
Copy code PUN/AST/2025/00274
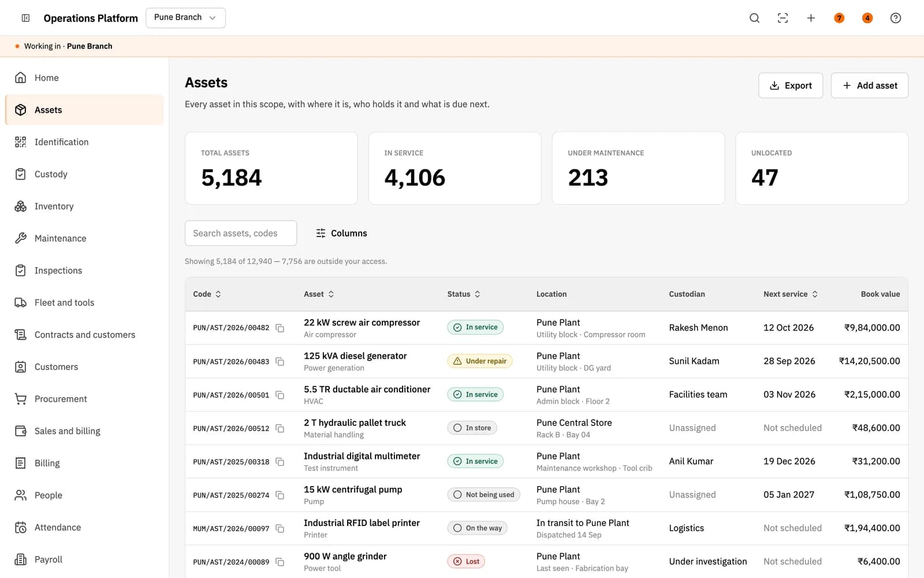[280, 495]
